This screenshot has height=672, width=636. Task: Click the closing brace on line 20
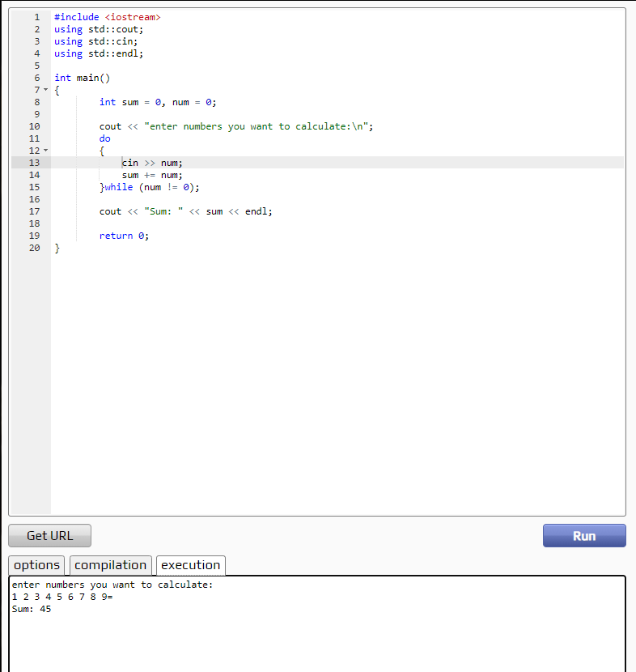coord(57,248)
